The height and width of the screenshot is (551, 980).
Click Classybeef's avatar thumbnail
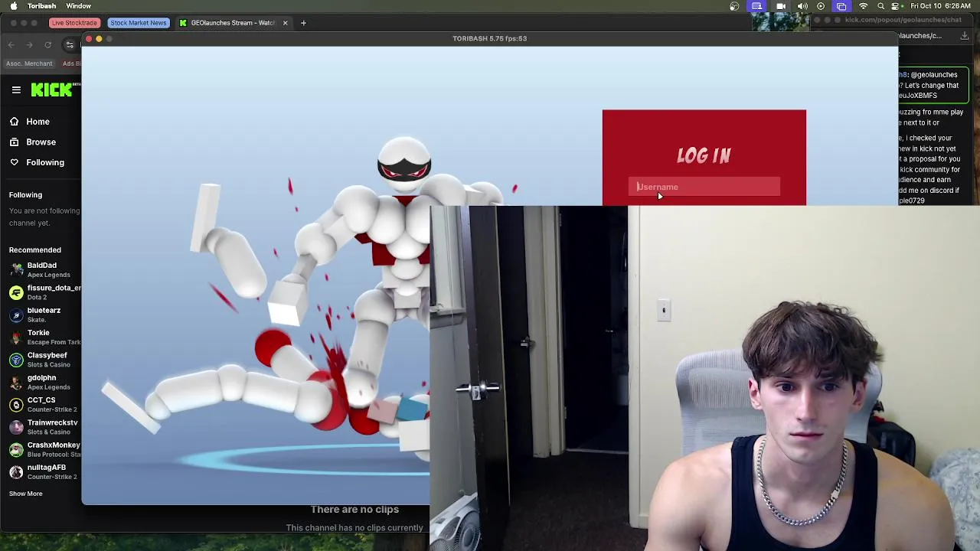16,360
